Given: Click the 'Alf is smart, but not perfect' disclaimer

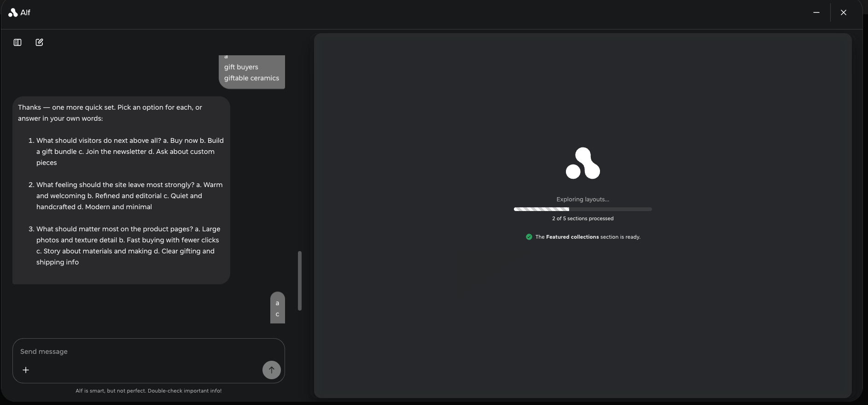Looking at the screenshot, I should pyautogui.click(x=149, y=391).
